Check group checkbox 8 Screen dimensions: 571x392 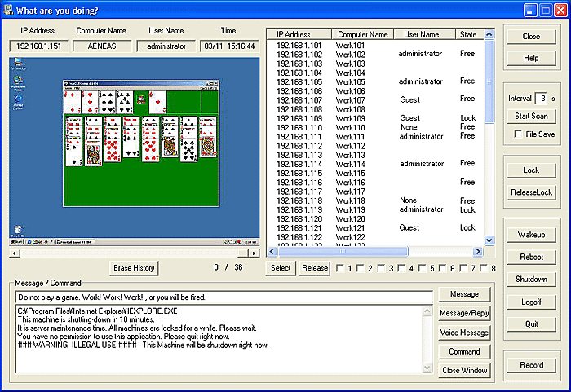484,268
